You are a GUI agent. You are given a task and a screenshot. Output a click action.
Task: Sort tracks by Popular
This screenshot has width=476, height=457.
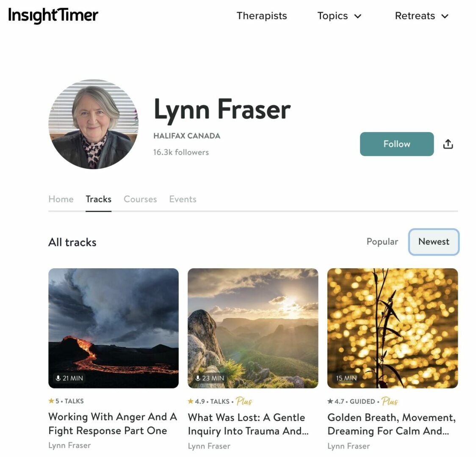coord(382,242)
